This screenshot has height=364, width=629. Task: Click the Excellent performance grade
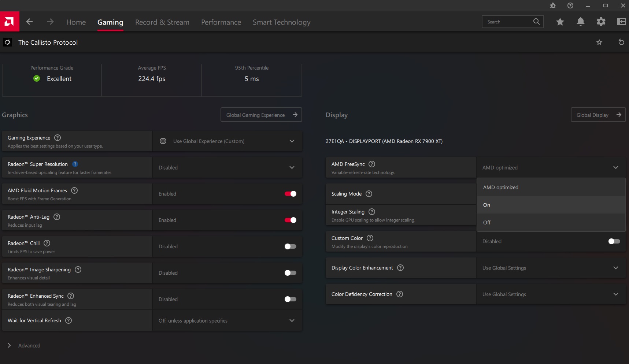coord(59,79)
